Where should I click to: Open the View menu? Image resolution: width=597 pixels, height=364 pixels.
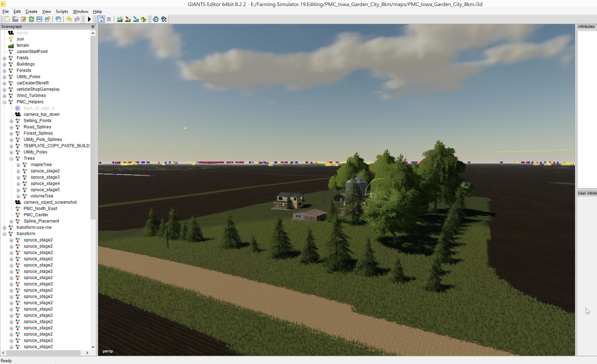coord(46,11)
